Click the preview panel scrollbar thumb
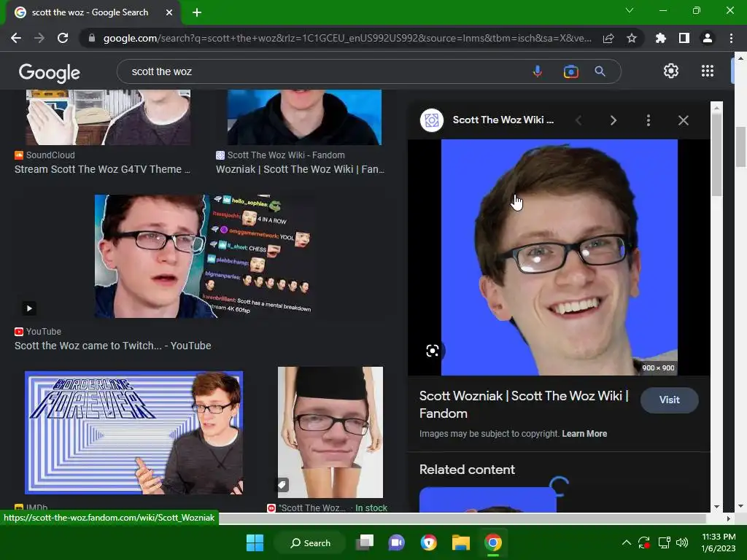 [716, 154]
